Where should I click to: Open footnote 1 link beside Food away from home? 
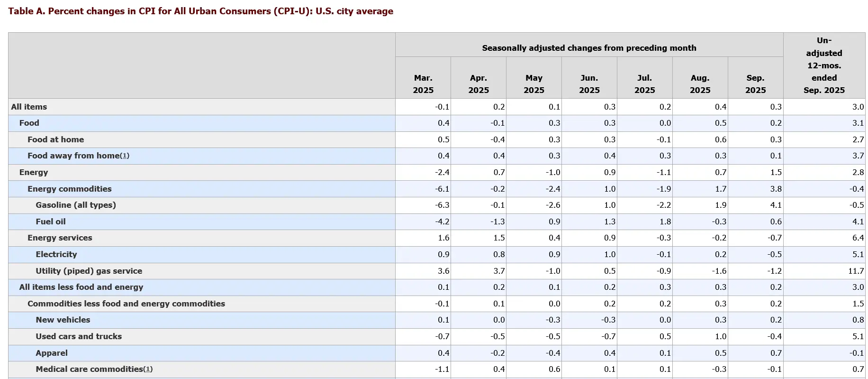click(x=125, y=156)
